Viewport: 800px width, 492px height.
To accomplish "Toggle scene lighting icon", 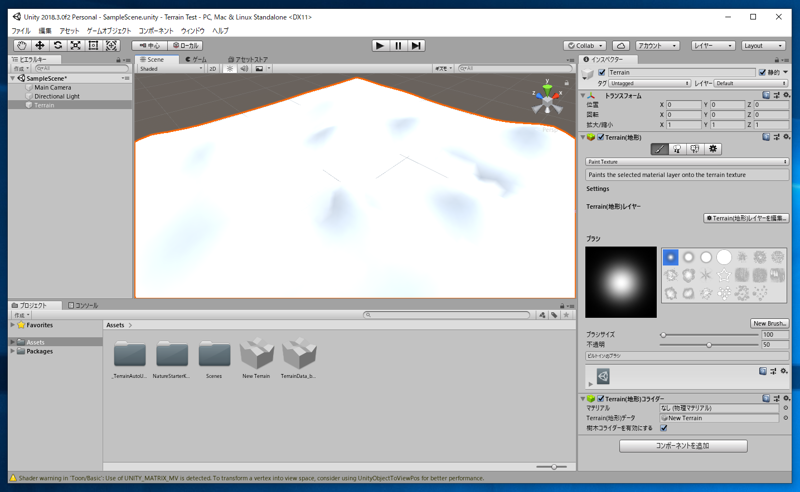I will (x=230, y=68).
